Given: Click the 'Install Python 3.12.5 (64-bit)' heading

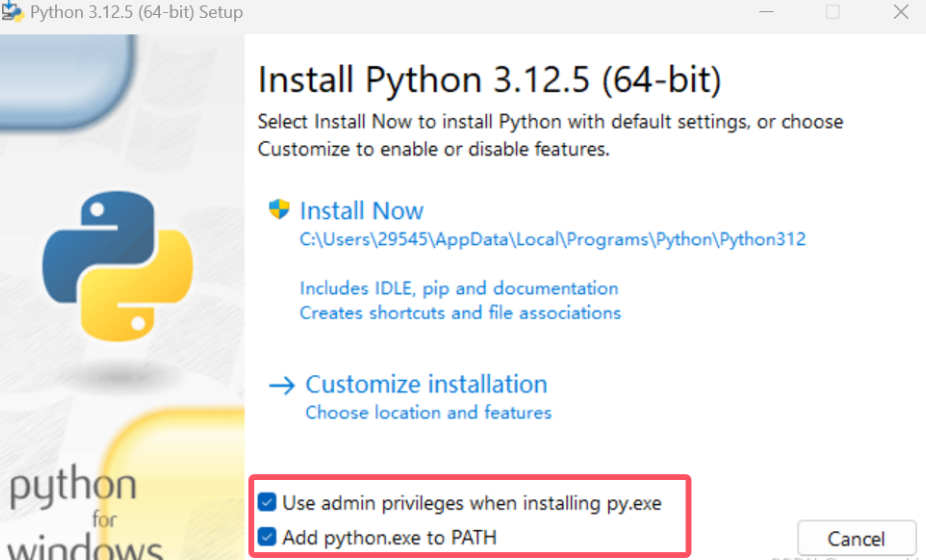Looking at the screenshot, I should click(490, 80).
